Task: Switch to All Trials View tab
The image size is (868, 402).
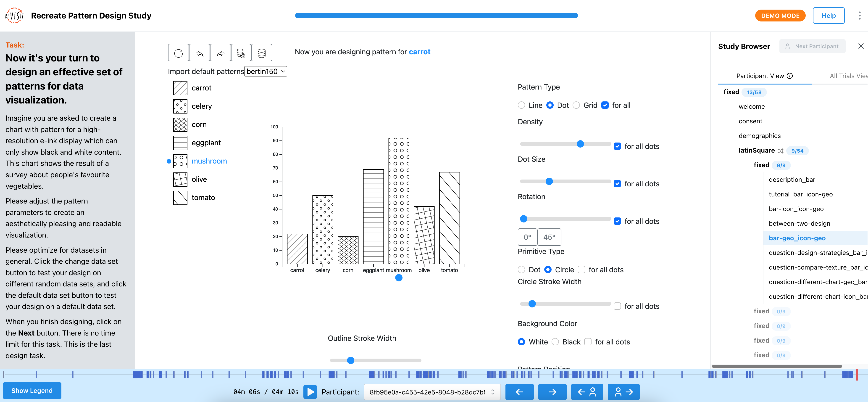Action: pos(848,76)
